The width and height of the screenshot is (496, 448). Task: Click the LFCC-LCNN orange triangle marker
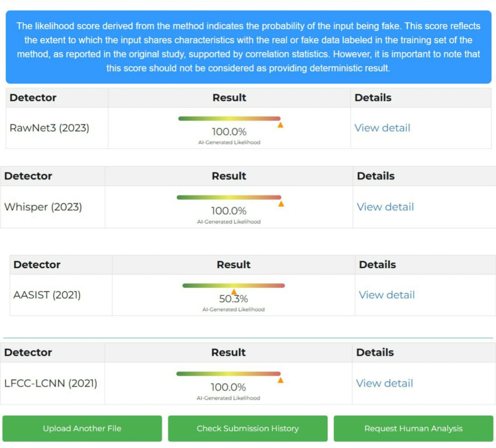(x=280, y=380)
